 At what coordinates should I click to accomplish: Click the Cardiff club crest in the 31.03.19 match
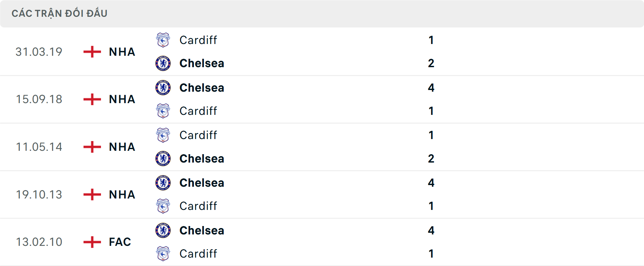coord(163,40)
